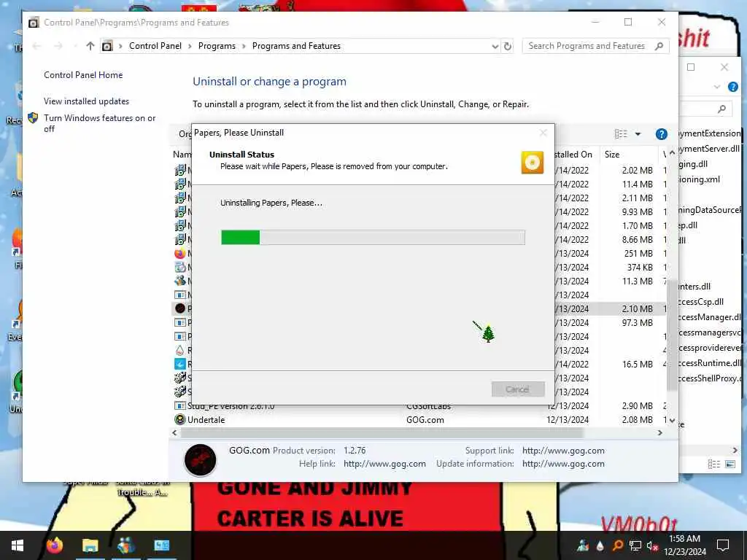Open Control Panel Home

[83, 75]
